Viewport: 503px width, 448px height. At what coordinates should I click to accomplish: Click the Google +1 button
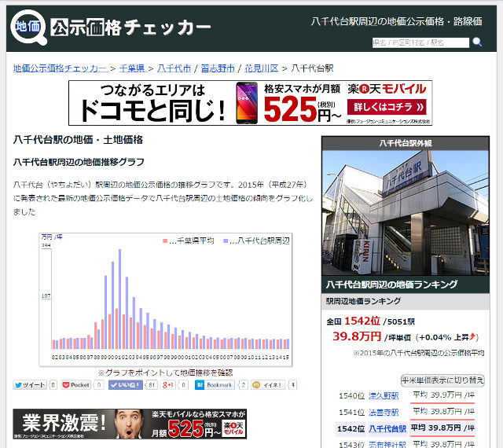pos(167,385)
